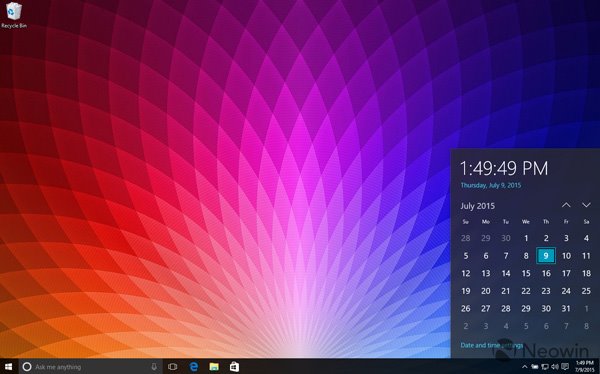Open the Windows Store taskbar icon
This screenshot has height=374, width=600.
pyautogui.click(x=235, y=367)
